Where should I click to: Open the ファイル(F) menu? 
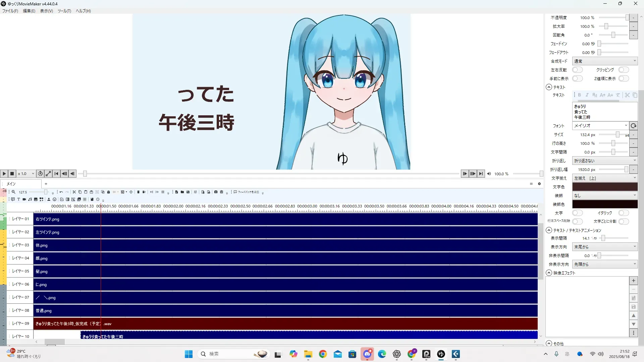[x=10, y=11]
